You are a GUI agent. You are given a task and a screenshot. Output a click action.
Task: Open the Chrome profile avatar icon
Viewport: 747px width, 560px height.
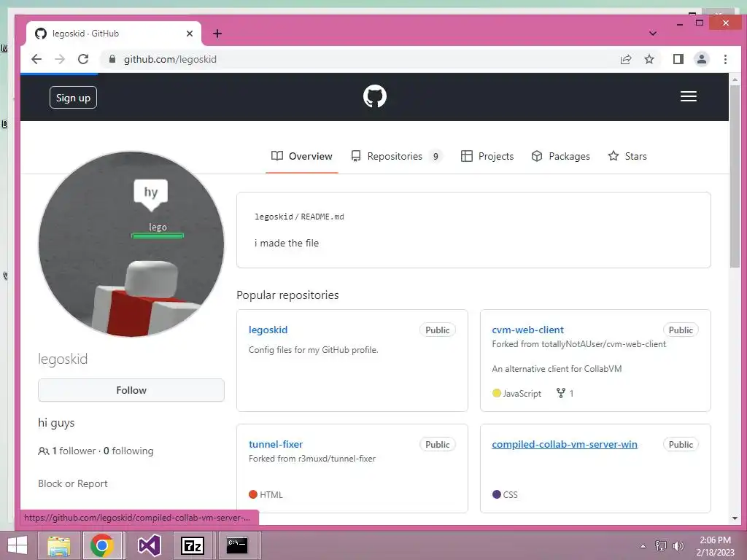pyautogui.click(x=701, y=59)
